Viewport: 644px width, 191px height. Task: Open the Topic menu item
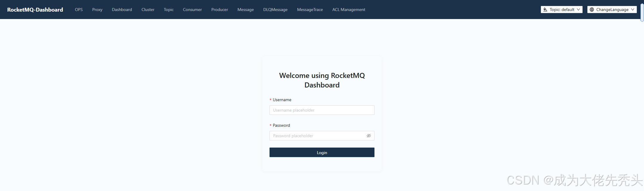169,10
